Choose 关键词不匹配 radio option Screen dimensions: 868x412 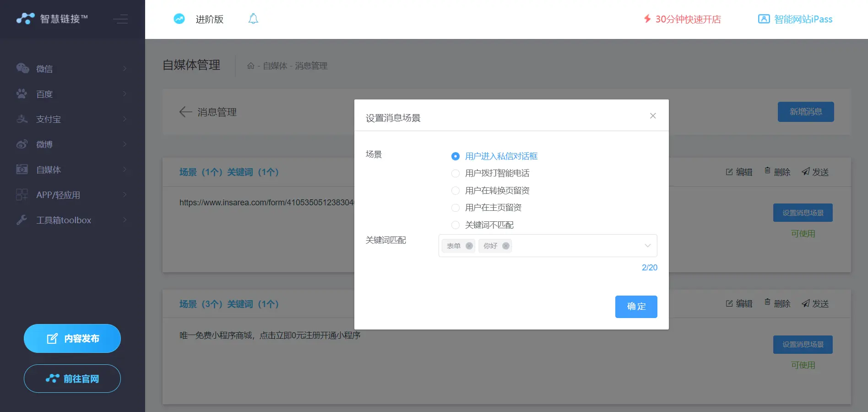pos(456,225)
